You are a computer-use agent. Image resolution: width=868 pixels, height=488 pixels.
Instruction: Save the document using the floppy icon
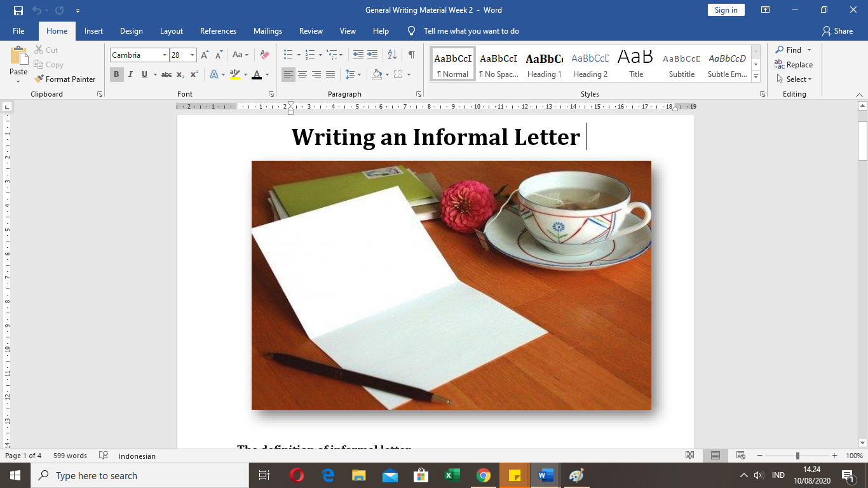[18, 10]
